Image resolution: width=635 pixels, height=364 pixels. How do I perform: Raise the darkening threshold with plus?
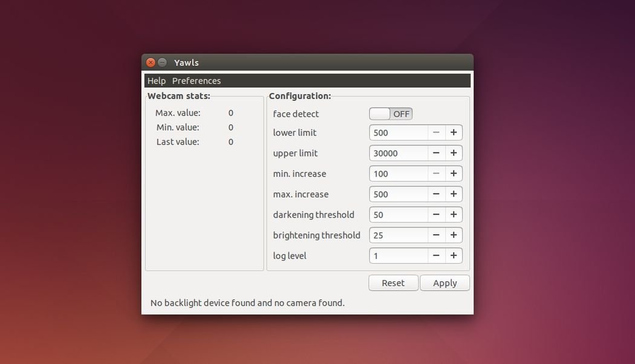click(454, 215)
